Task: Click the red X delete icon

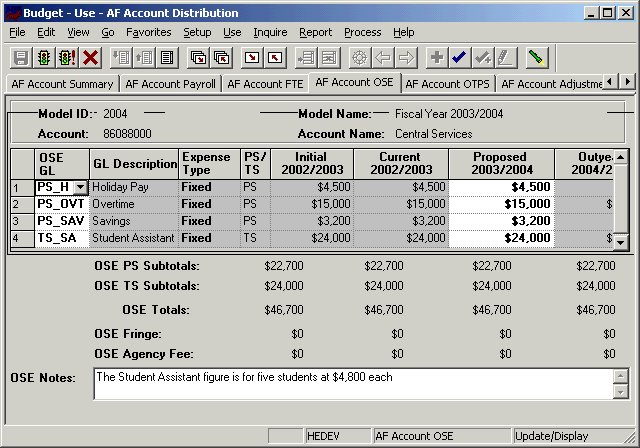Action: 91,58
